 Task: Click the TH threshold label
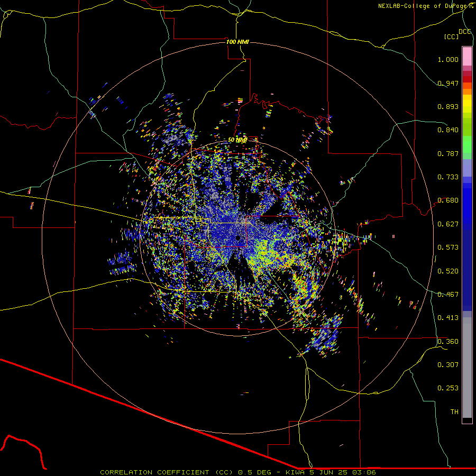click(x=454, y=412)
